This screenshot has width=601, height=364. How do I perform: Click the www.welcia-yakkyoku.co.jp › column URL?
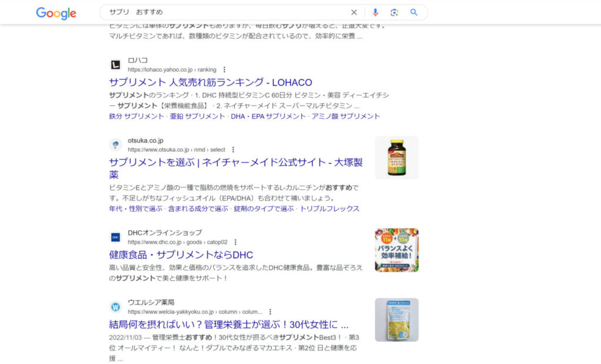click(x=195, y=312)
